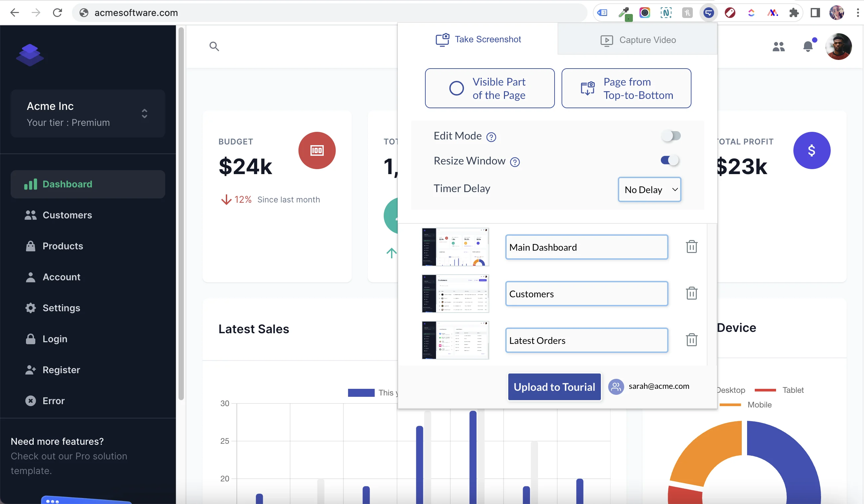Reload the page with refresh icon
864x504 pixels.
click(x=57, y=13)
